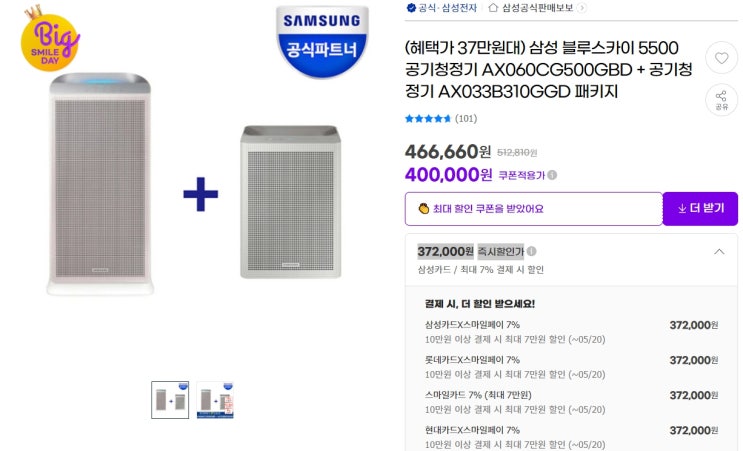The width and height of the screenshot is (743, 451).
Task: Select the second product thumbnail
Action: pyautogui.click(x=215, y=399)
